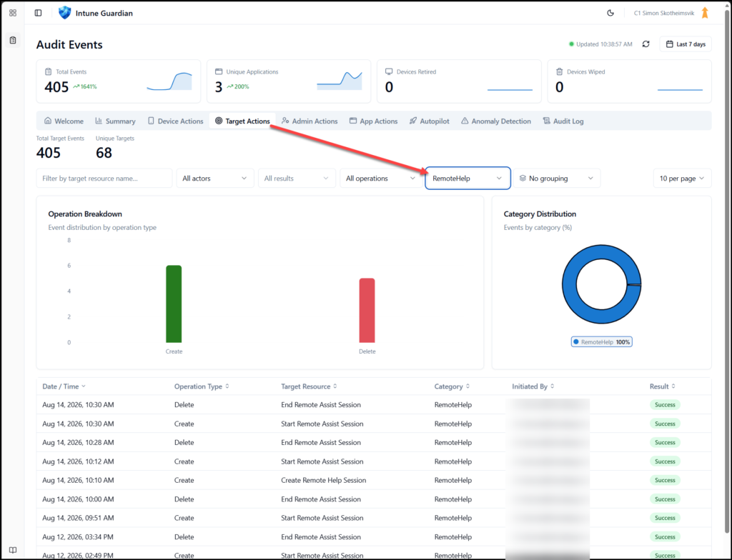Click 'Create Remote Help Session' cell
The width and height of the screenshot is (732, 560).
pyautogui.click(x=324, y=480)
